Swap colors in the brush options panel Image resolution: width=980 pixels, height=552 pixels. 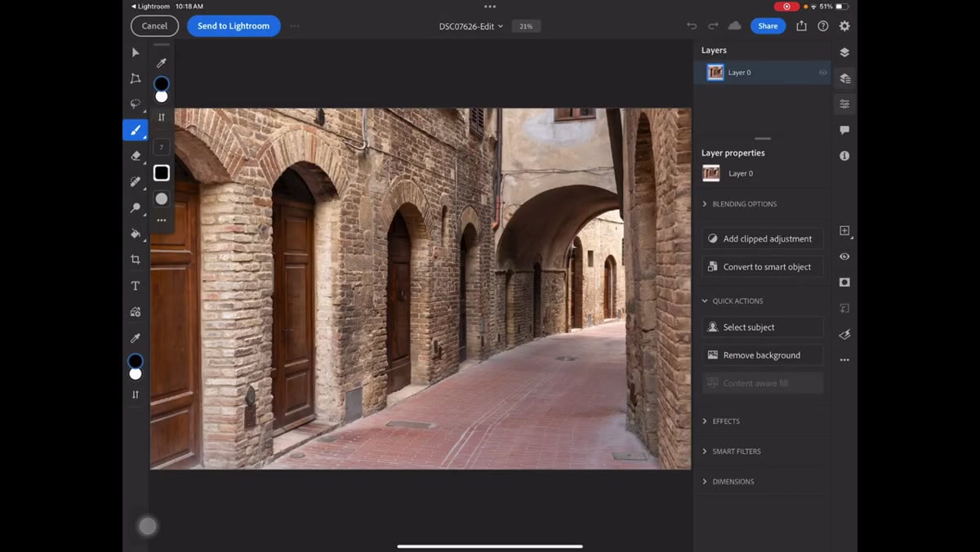[x=162, y=118]
